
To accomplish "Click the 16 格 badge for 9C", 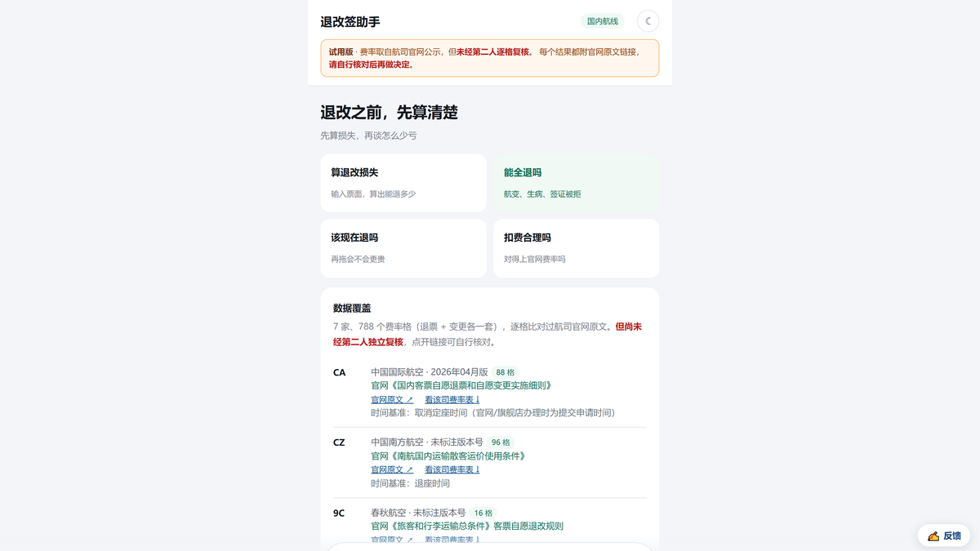I will pyautogui.click(x=483, y=513).
